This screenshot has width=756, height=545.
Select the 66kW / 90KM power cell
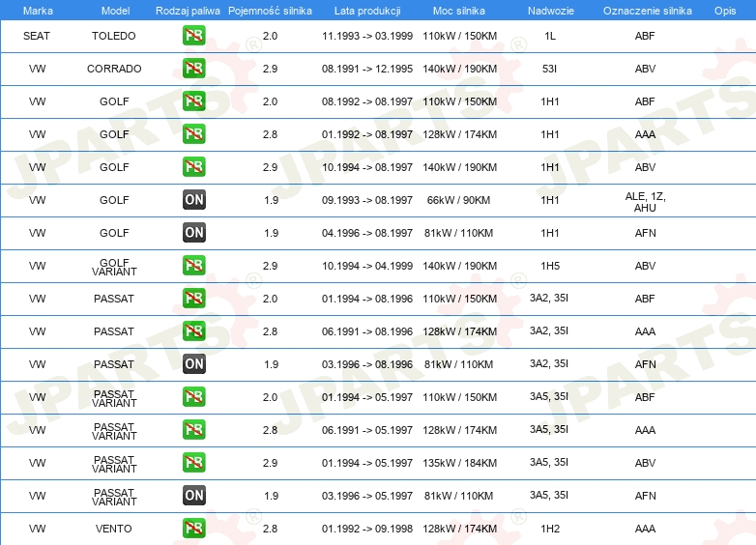tap(458, 200)
